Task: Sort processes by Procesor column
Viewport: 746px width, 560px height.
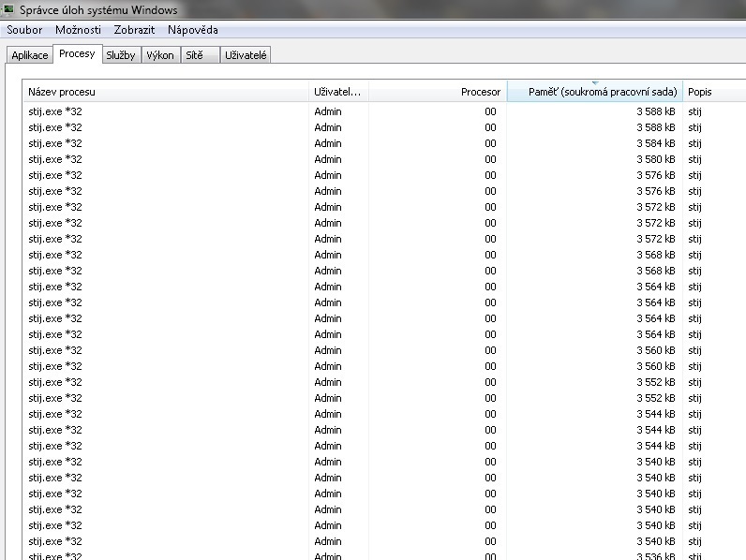Action: 437,92
